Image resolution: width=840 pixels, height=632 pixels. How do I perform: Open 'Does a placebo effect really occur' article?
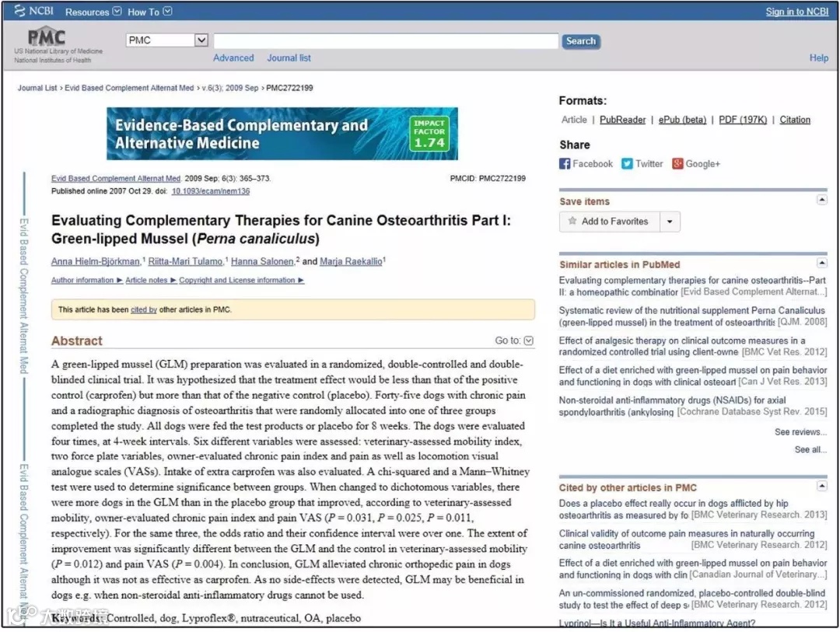(x=692, y=509)
